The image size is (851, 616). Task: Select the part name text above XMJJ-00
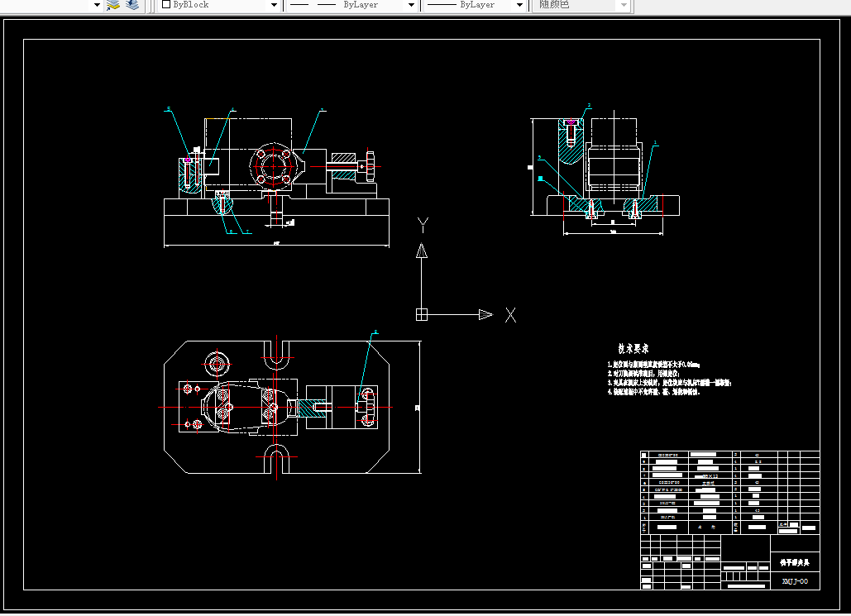pyautogui.click(x=795, y=563)
